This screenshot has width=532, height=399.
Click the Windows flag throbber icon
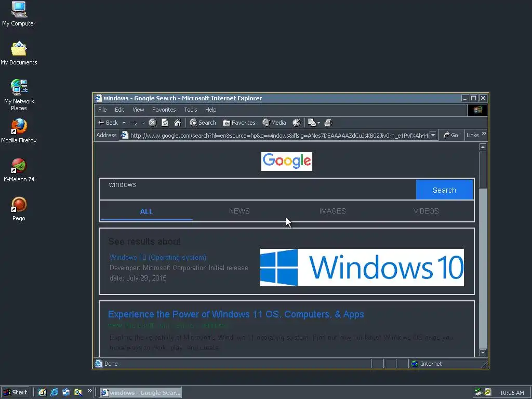(x=477, y=110)
